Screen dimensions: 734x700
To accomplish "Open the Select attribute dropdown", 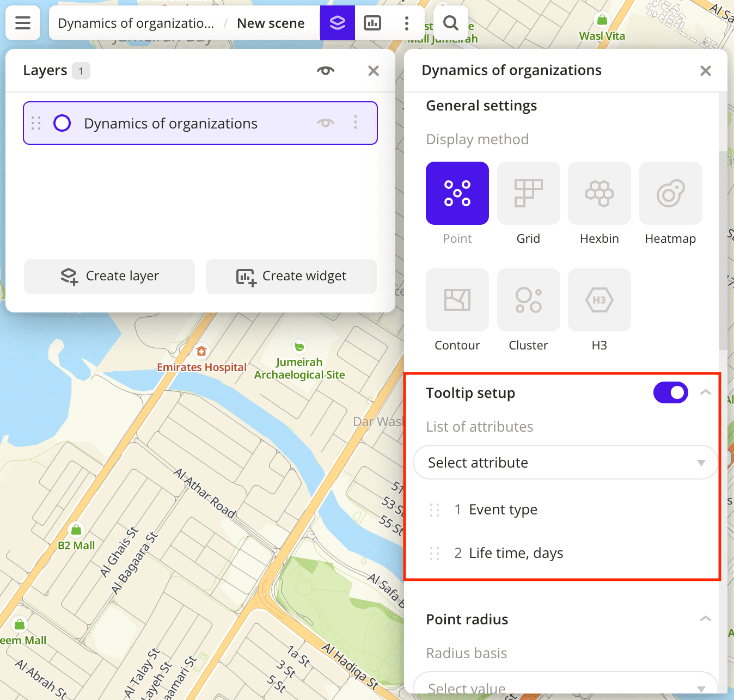I will coord(565,463).
